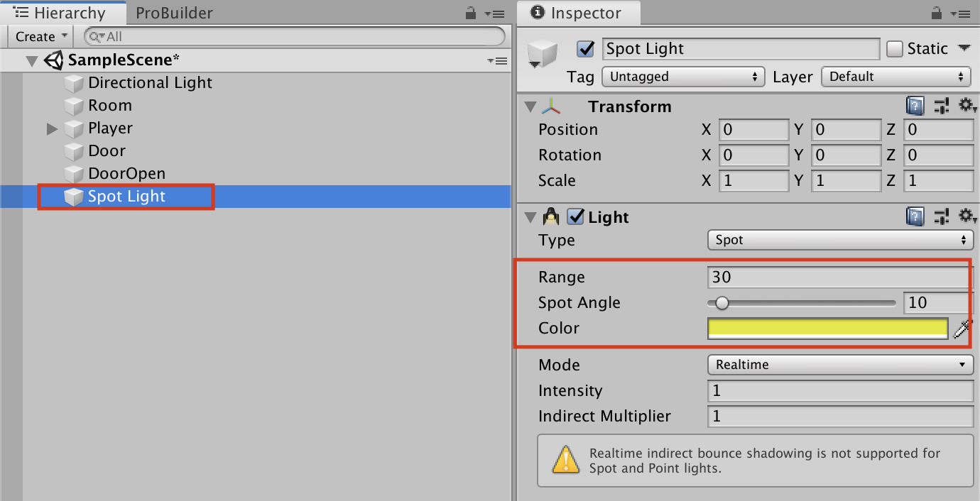Click the Transform help book icon
Image resolution: width=980 pixels, height=501 pixels.
pyautogui.click(x=915, y=106)
